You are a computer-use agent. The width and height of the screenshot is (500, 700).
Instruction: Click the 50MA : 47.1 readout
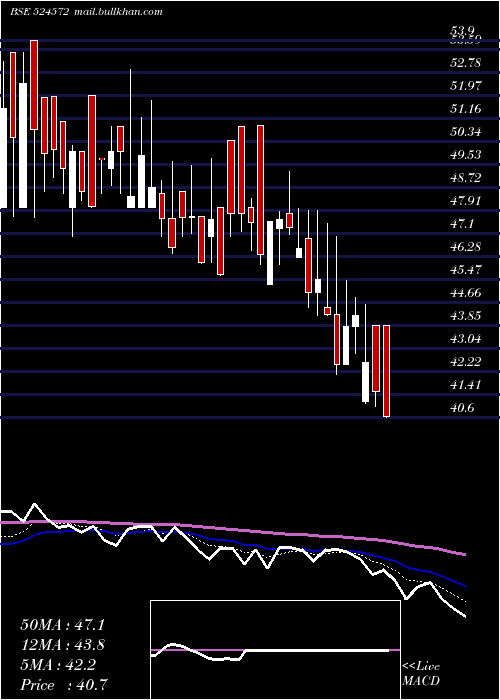[x=62, y=625]
